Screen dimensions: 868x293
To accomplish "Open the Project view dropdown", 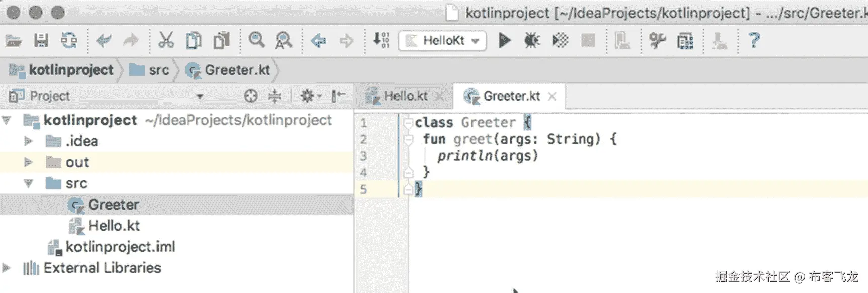I will 200,96.
